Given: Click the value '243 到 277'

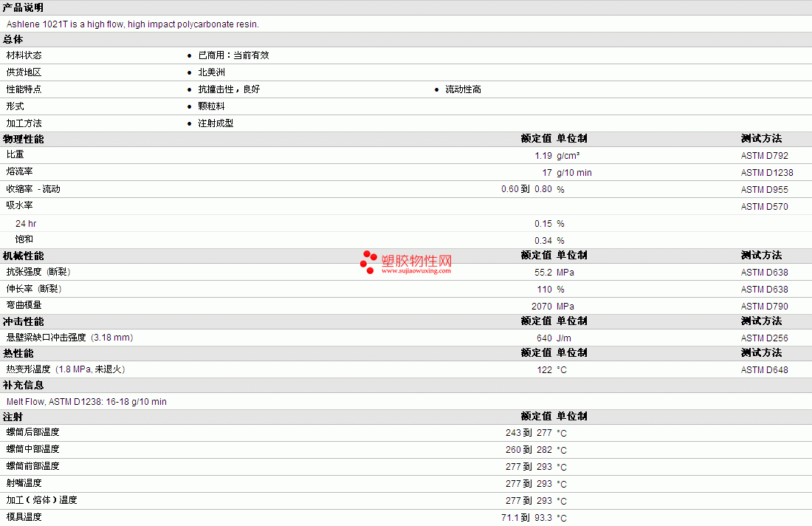Looking at the screenshot, I should (529, 433).
